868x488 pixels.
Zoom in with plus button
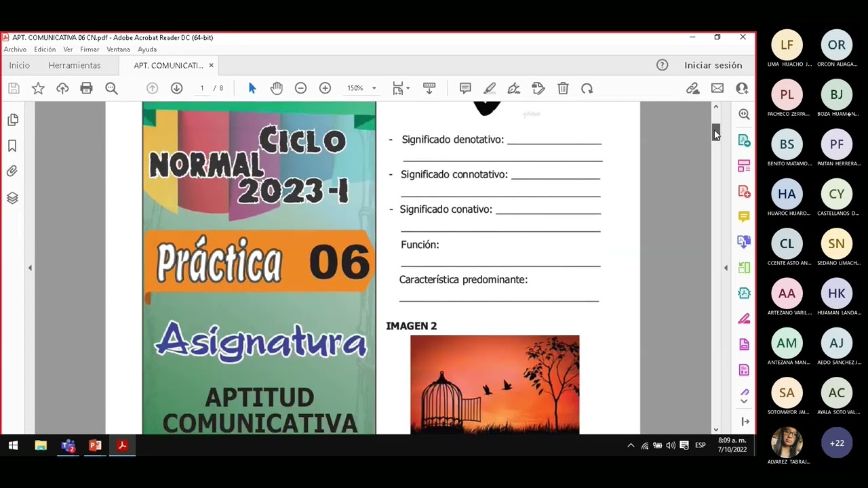click(x=325, y=88)
